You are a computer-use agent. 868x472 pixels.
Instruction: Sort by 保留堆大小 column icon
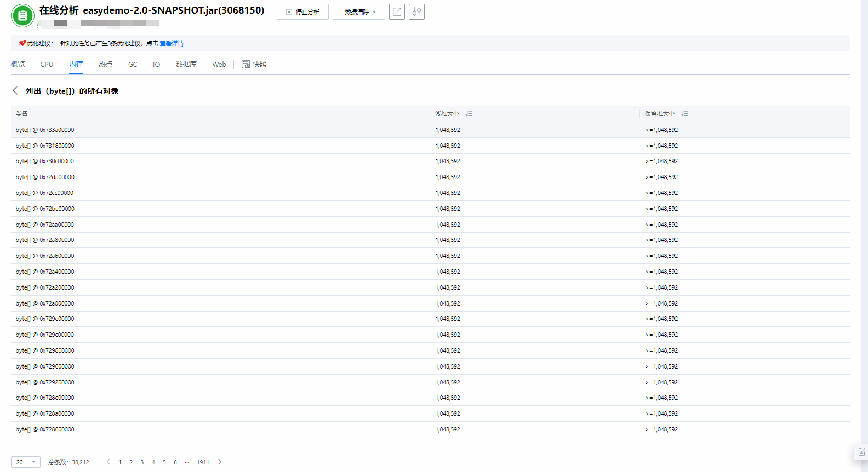(685, 113)
